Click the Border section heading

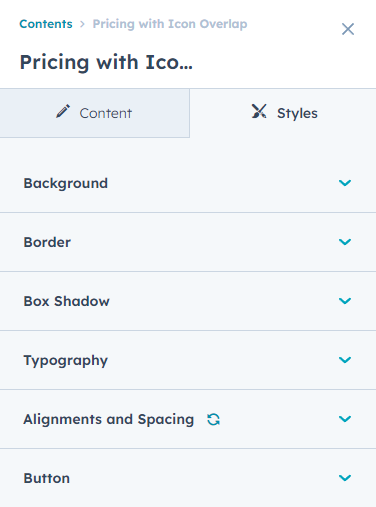(47, 242)
